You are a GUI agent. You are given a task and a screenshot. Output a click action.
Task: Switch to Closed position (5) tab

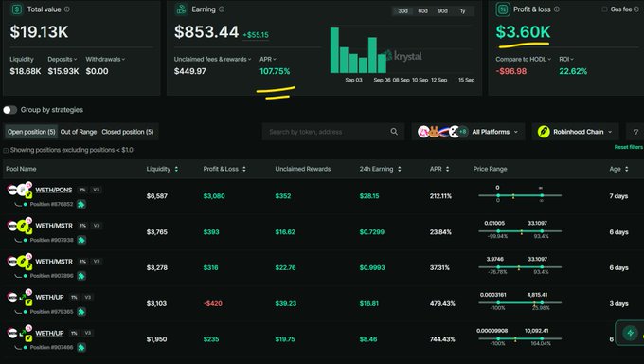point(128,132)
